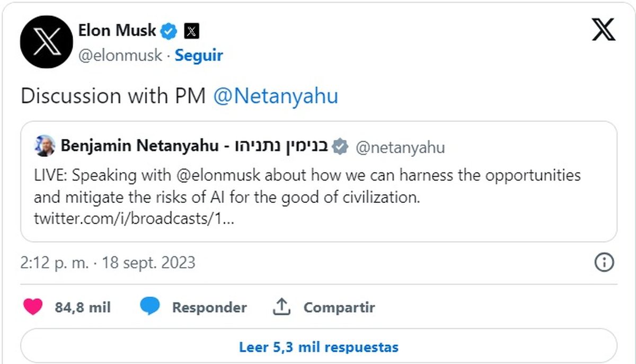Open the info circle icon beside timestamp

point(604,262)
